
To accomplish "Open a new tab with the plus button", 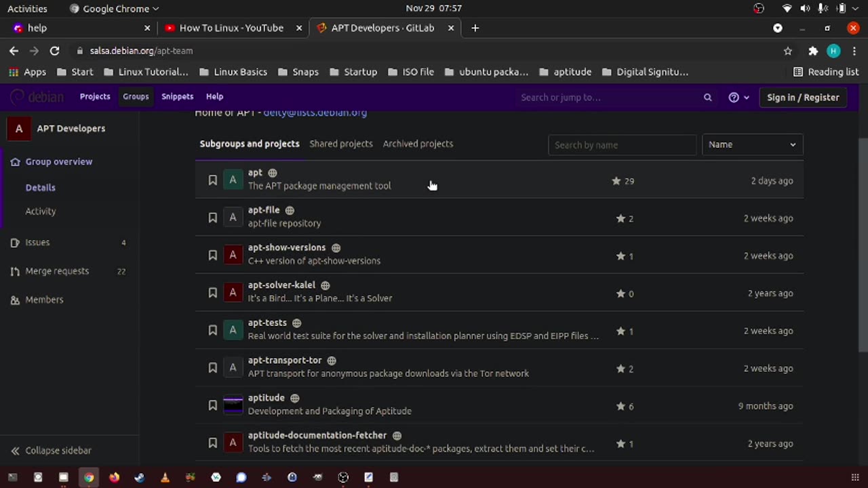I will pos(475,28).
